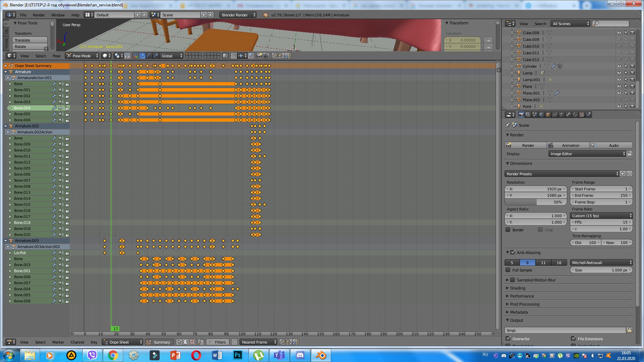This screenshot has height=362, width=644.
Task: Click the resolution percentage 50% slider
Action: pyautogui.click(x=535, y=202)
